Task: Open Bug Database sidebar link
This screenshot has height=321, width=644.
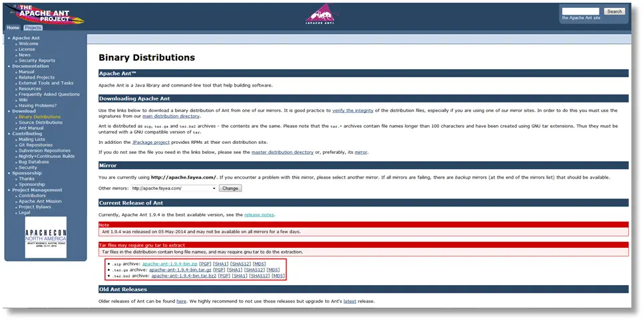Action: click(34, 162)
